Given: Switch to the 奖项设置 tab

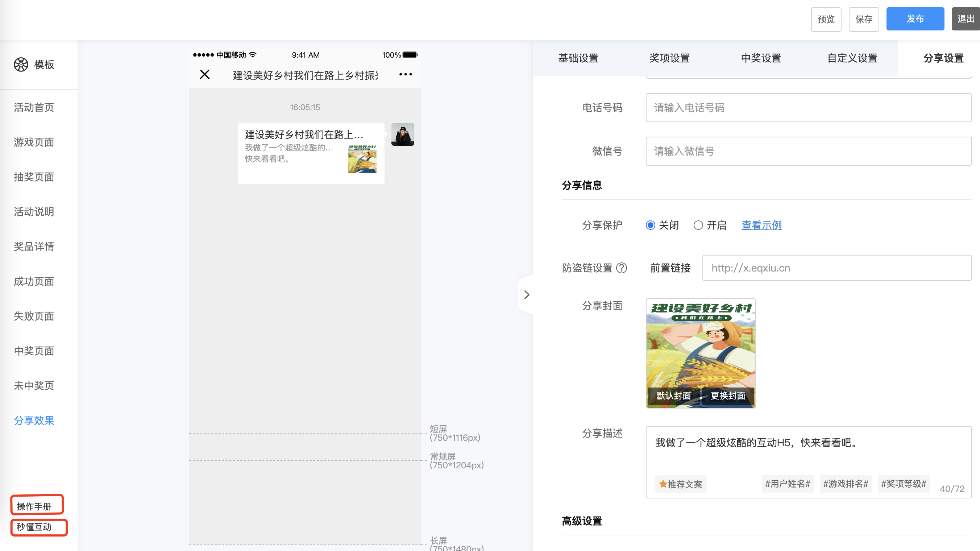Looking at the screenshot, I should pos(669,58).
